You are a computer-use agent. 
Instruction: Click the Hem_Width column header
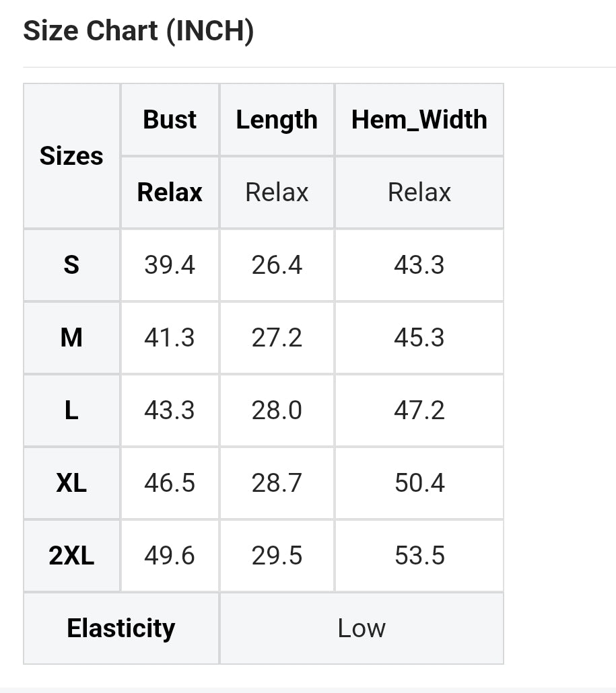pyautogui.click(x=419, y=120)
